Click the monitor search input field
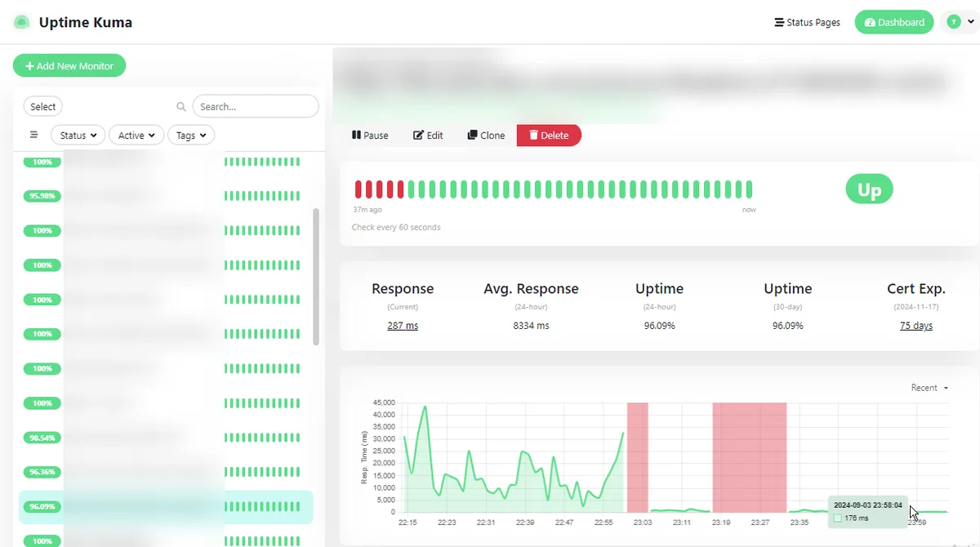 pos(256,107)
